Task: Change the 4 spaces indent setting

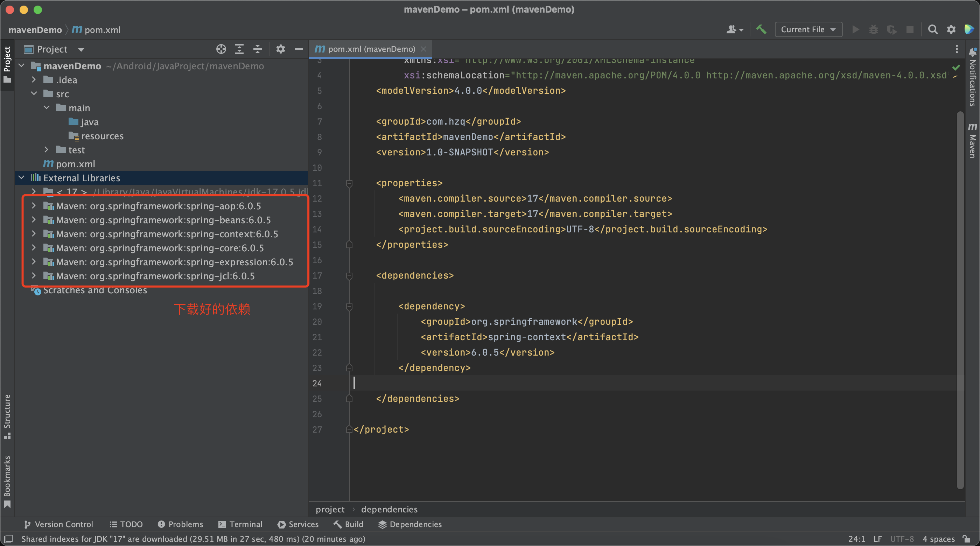Action: pos(939,539)
